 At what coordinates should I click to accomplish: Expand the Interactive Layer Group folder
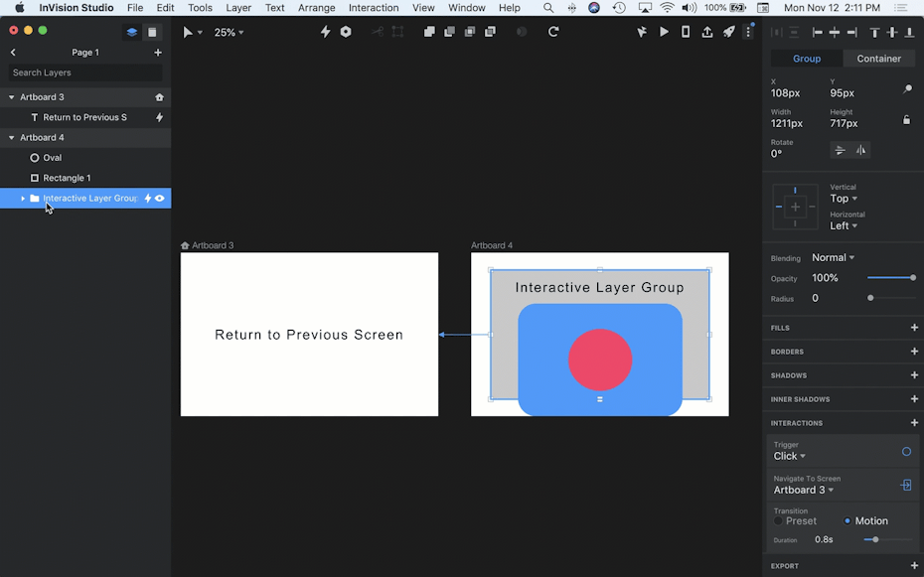point(23,199)
